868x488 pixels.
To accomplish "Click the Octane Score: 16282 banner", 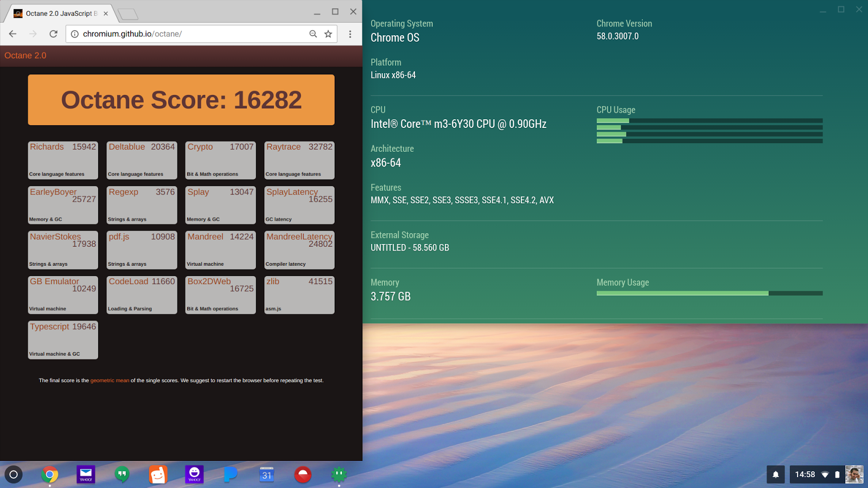I will [181, 100].
